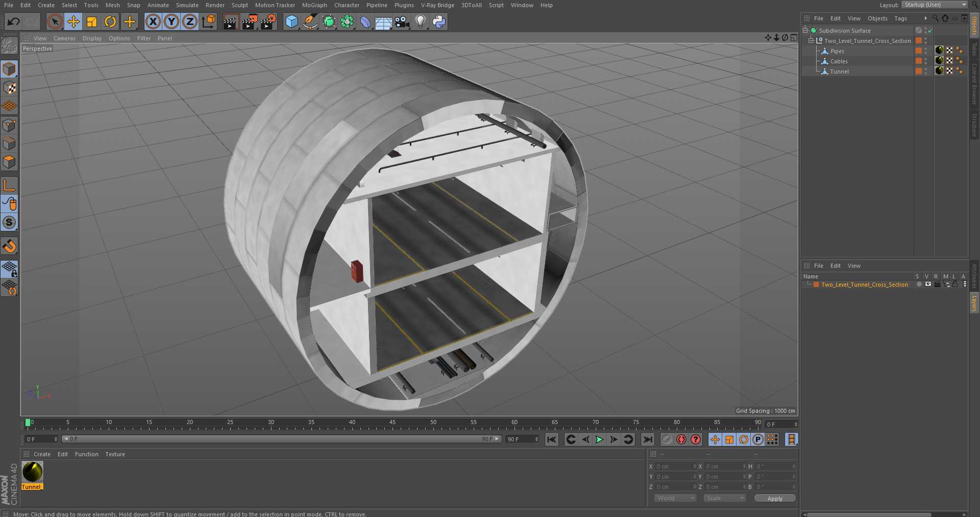Activate the Rotate tool
980x517 pixels.
[110, 21]
